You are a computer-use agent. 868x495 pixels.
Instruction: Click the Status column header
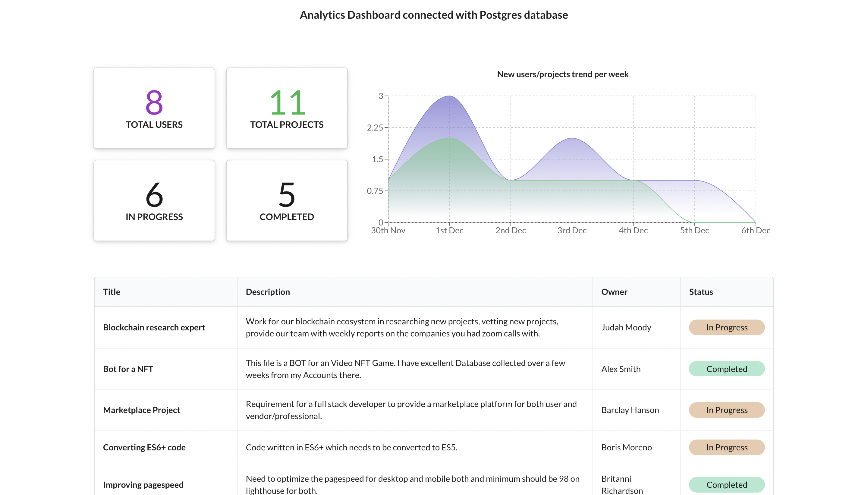(x=700, y=292)
